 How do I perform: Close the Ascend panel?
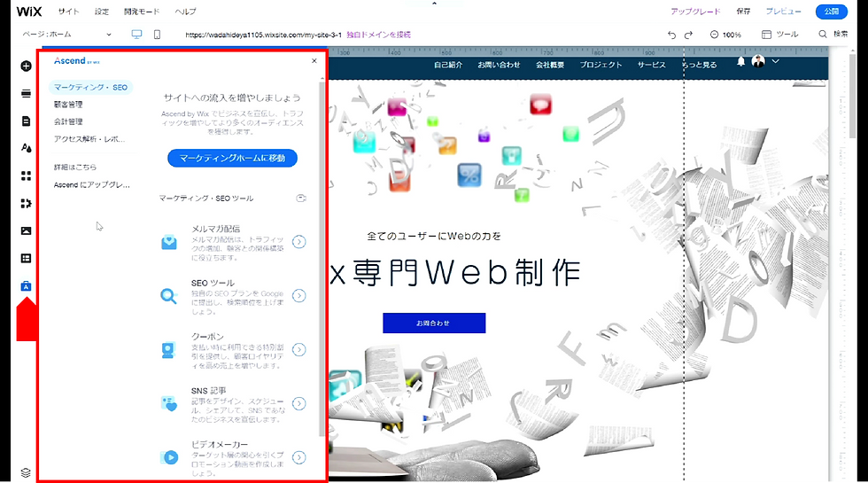pos(314,61)
